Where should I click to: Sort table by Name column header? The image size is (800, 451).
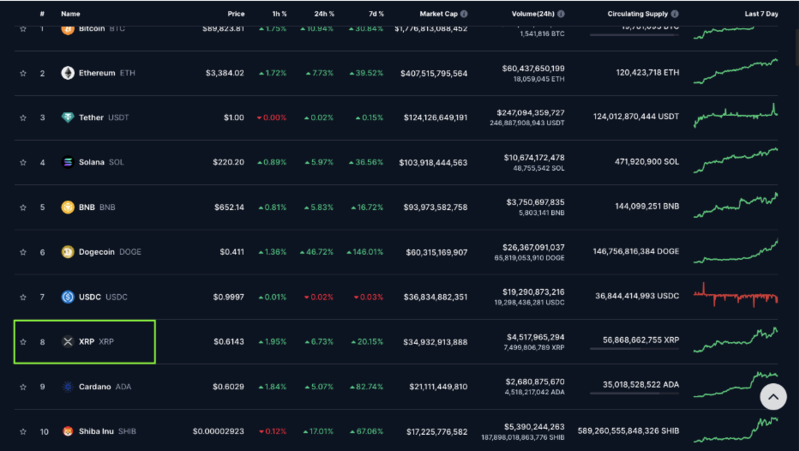tap(70, 14)
